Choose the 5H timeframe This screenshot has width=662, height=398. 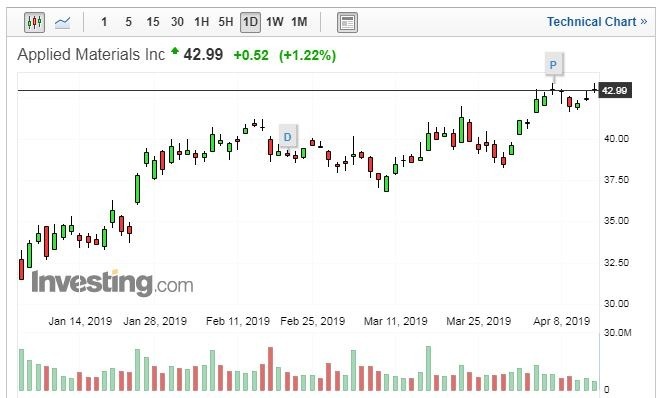(226, 22)
